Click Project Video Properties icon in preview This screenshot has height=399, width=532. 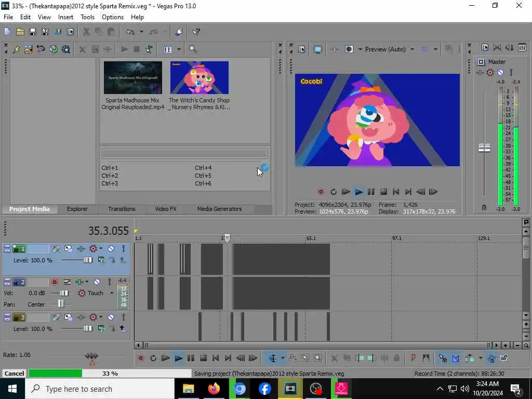pyautogui.click(x=302, y=49)
